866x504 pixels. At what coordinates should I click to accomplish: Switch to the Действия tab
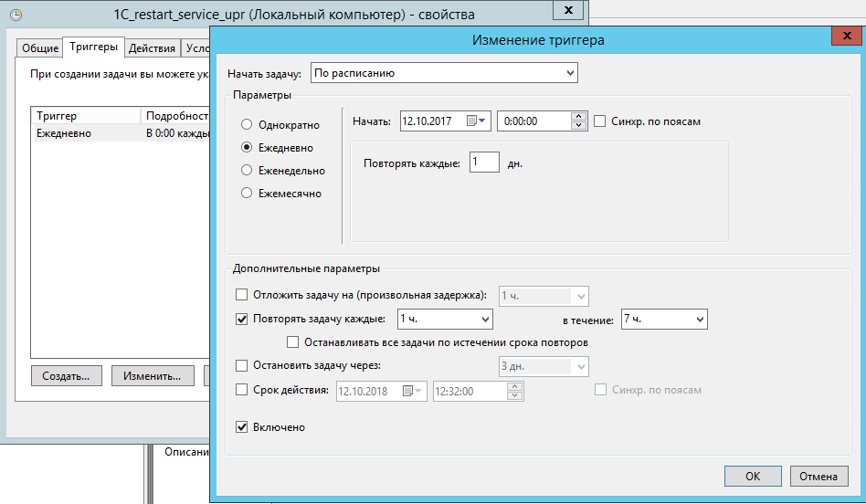click(152, 48)
